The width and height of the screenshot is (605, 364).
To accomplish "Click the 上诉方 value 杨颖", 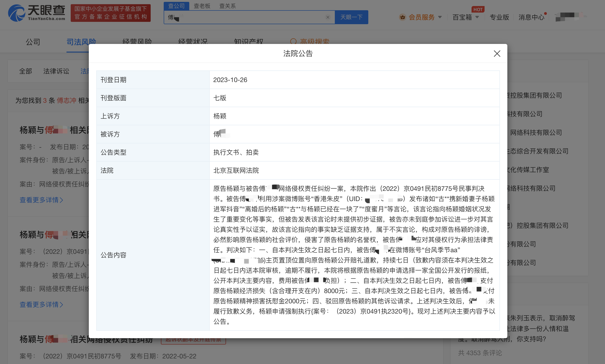I will (x=220, y=116).
